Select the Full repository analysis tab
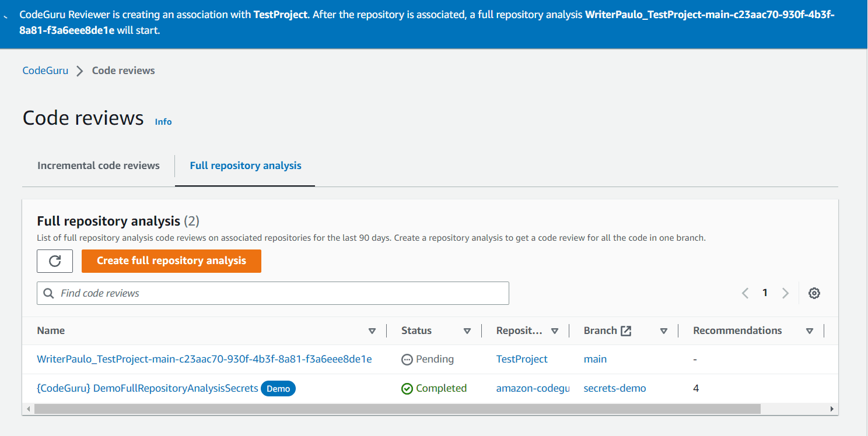 pyautogui.click(x=244, y=166)
